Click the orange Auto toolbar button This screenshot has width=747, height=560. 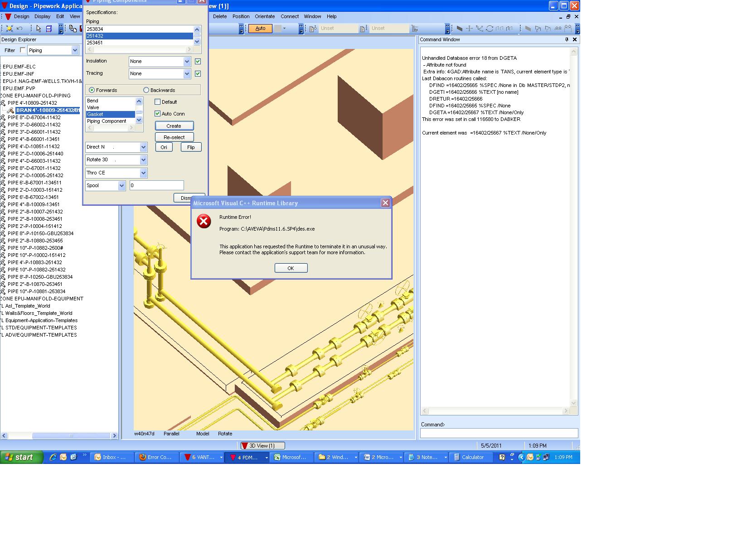(260, 28)
